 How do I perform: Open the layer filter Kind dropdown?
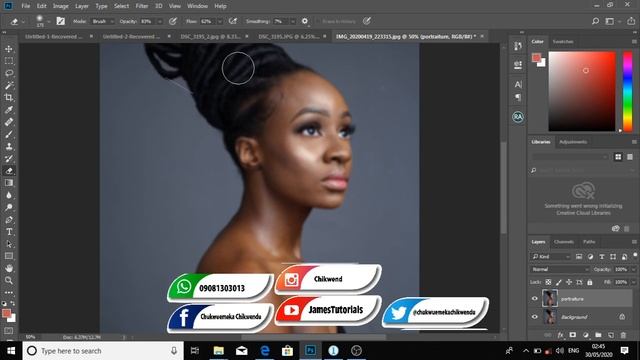click(551, 257)
